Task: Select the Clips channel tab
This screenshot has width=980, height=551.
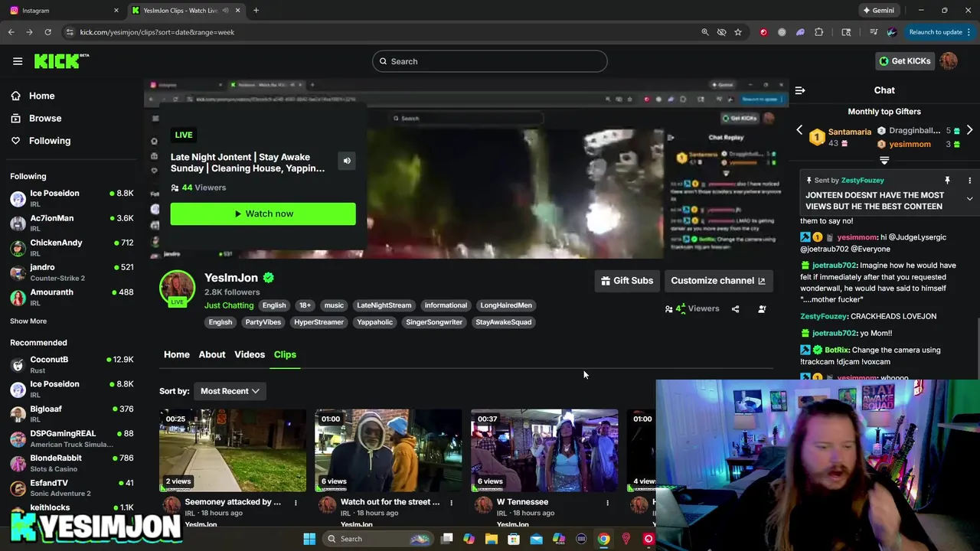Action: pyautogui.click(x=285, y=354)
